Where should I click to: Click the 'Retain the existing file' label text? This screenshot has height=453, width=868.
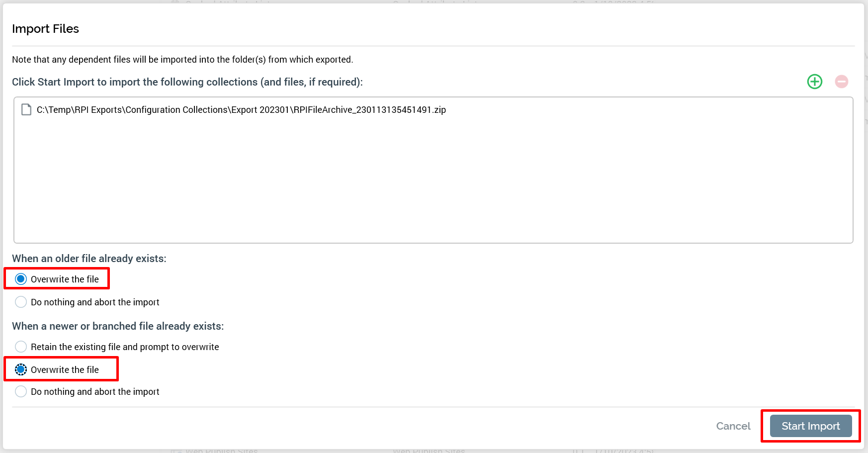(x=125, y=347)
